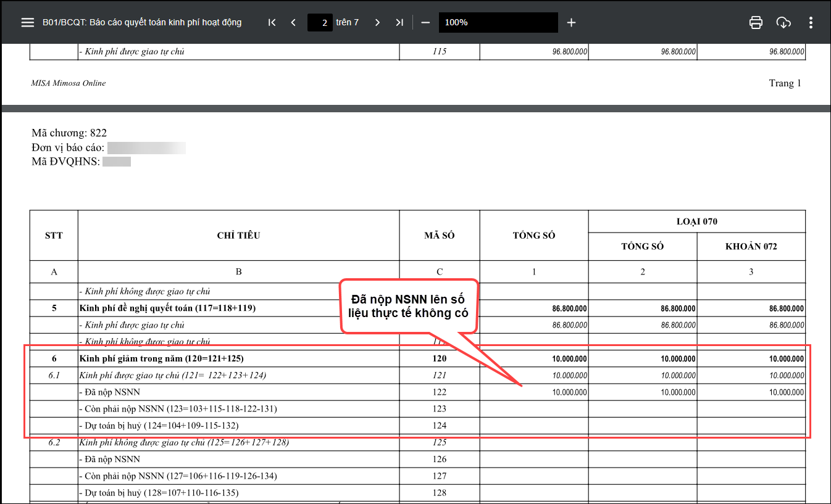This screenshot has height=504, width=831.
Task: Print the report document
Action: tap(756, 22)
